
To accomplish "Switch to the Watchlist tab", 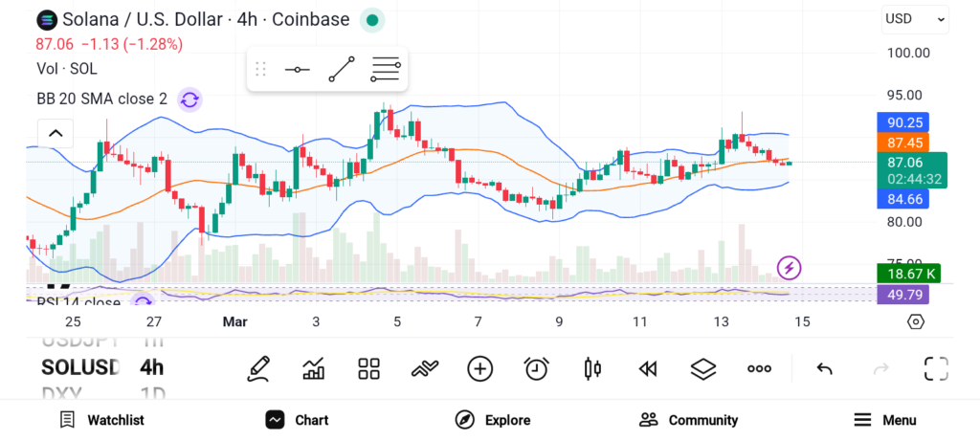I will (102, 420).
